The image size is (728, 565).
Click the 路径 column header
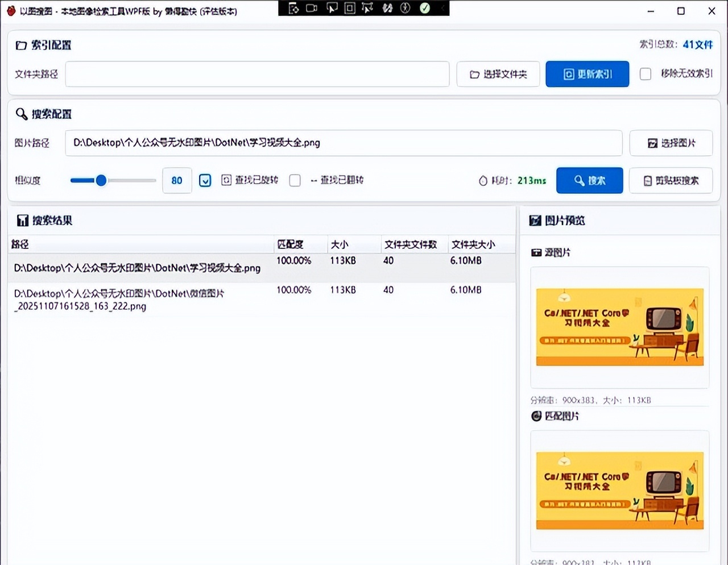20,244
